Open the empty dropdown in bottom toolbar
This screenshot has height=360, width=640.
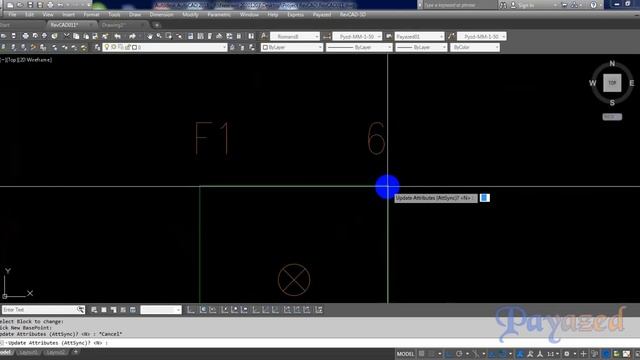[160, 310]
